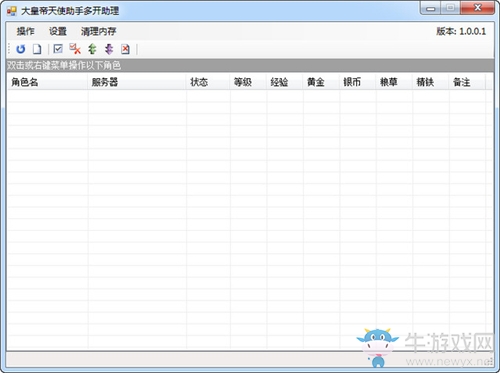Click the 版本: 1.0.0.1 label

tap(461, 31)
